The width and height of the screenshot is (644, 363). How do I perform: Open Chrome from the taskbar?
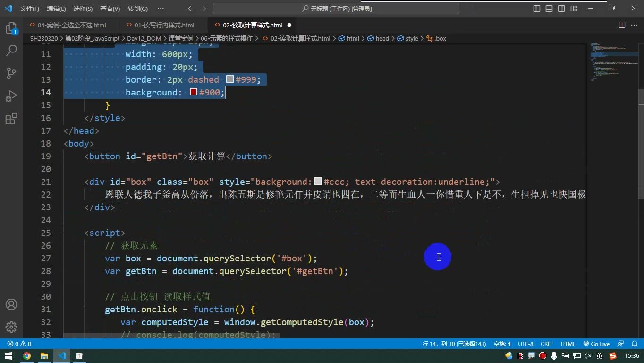tap(27, 356)
